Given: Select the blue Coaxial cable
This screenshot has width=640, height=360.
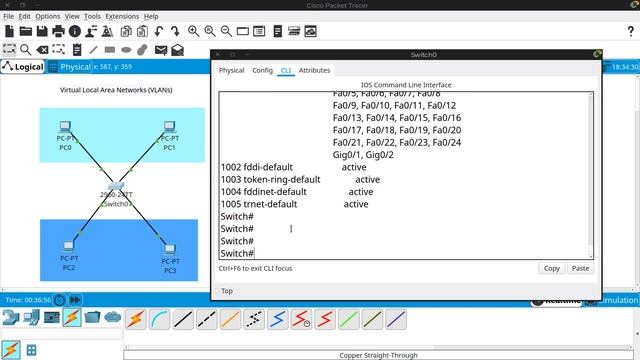Looking at the screenshot, I should click(x=278, y=319).
